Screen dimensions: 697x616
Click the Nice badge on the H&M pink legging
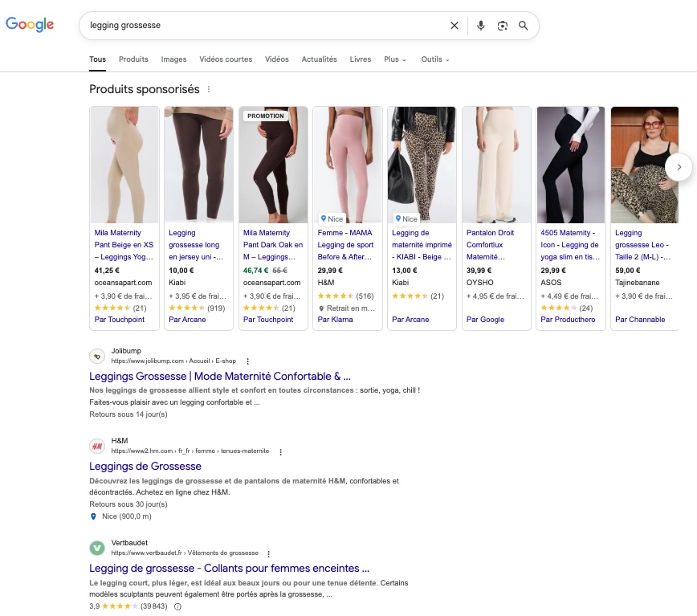coord(332,218)
